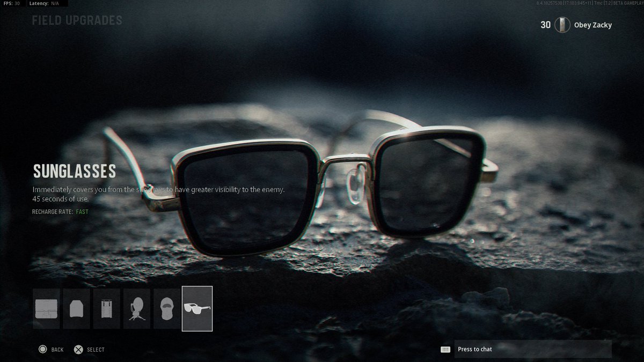Click the BACK label
Screen dimensions: 644x362
(57, 350)
